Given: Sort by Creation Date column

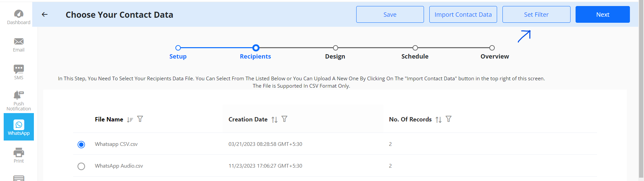Looking at the screenshot, I should click(274, 119).
